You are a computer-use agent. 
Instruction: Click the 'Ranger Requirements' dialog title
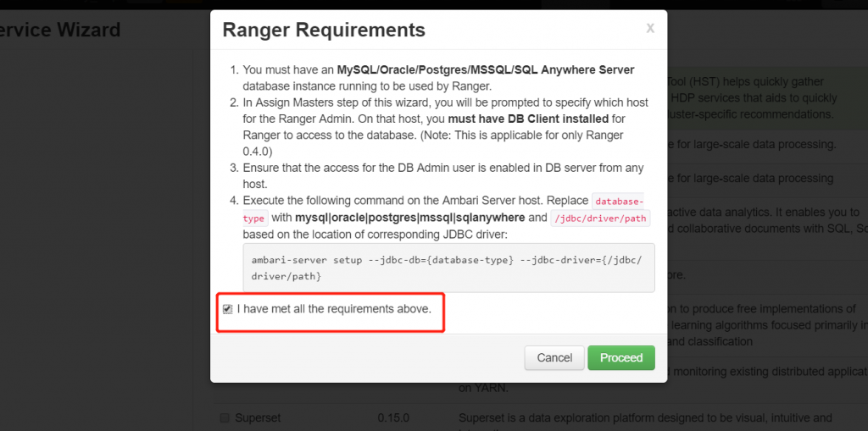pyautogui.click(x=324, y=30)
